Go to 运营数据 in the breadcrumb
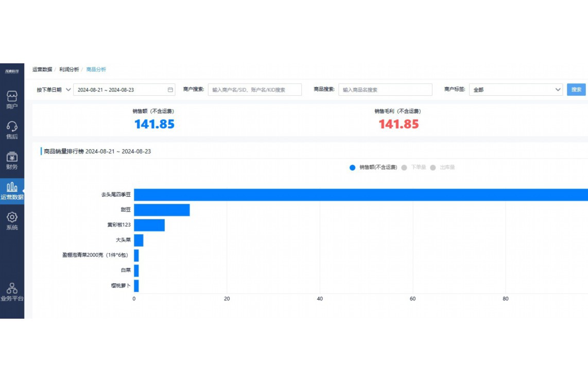The width and height of the screenshot is (588, 382). [42, 70]
